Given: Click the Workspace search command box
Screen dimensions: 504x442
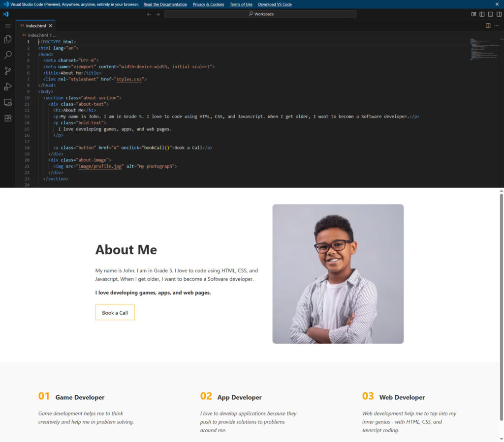Looking at the screenshot, I should tap(260, 14).
